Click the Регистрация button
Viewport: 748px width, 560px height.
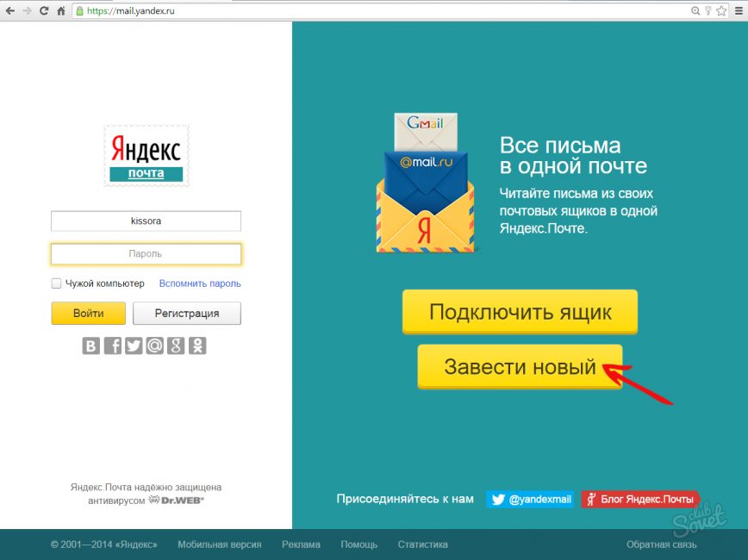click(x=187, y=314)
